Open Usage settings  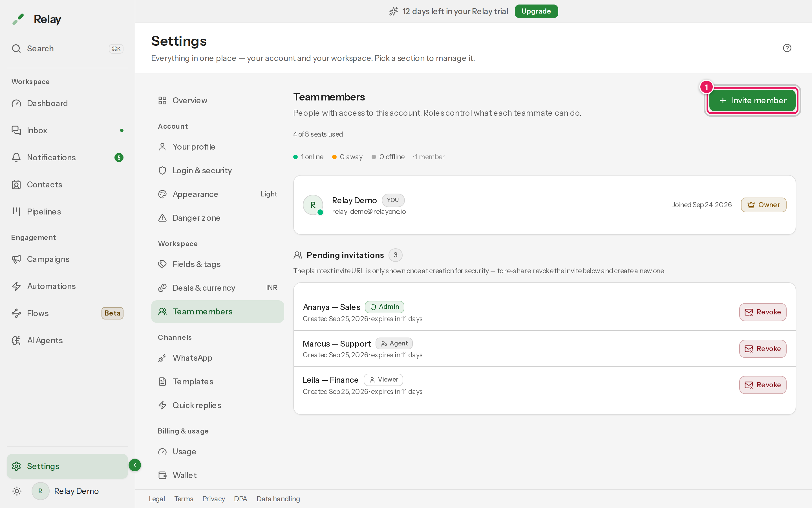[x=217, y=452]
